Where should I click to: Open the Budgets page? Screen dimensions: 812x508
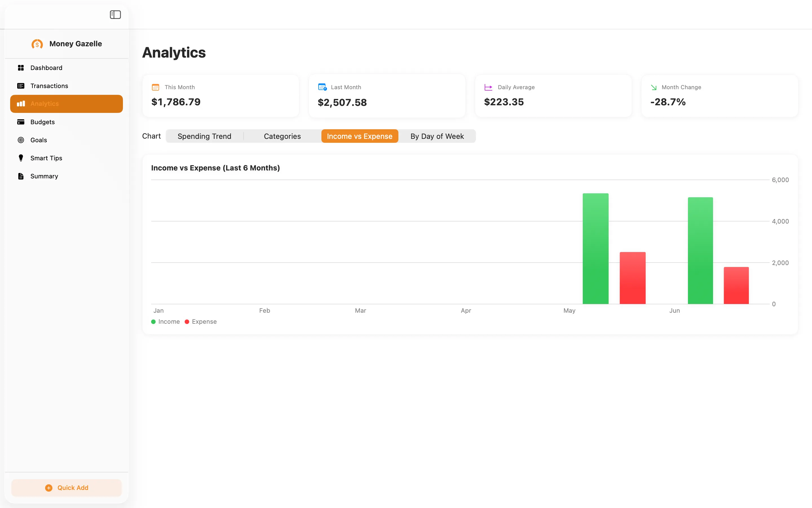[x=67, y=122]
